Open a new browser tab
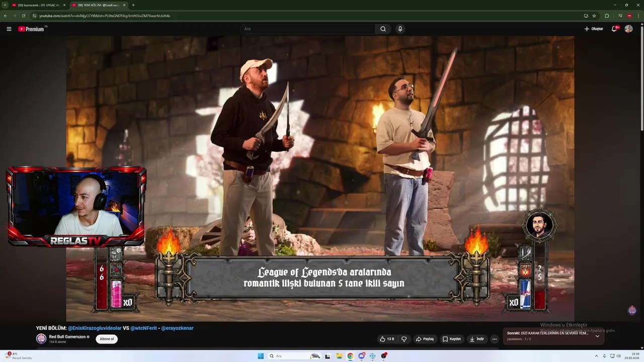Image resolution: width=644 pixels, height=362 pixels. [133, 5]
